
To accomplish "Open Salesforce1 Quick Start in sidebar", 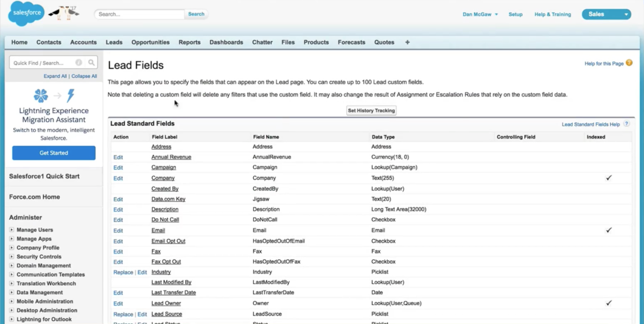I will tap(44, 176).
